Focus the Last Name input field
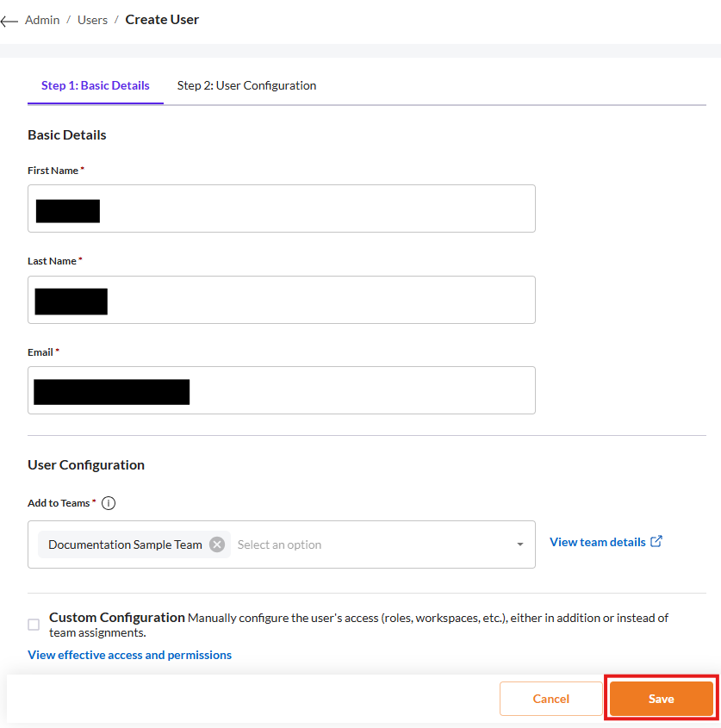This screenshot has height=728, width=721. [282, 300]
